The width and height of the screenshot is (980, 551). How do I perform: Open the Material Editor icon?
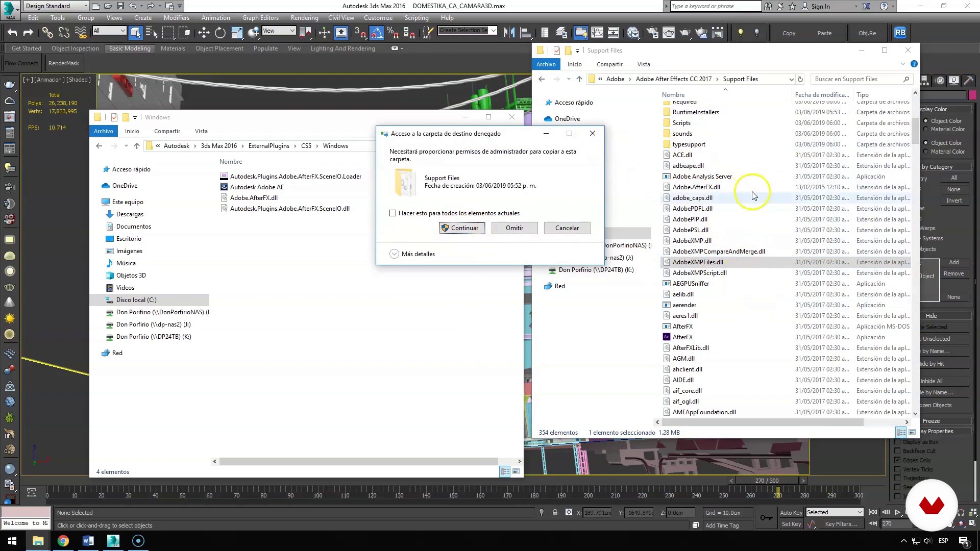point(633,33)
